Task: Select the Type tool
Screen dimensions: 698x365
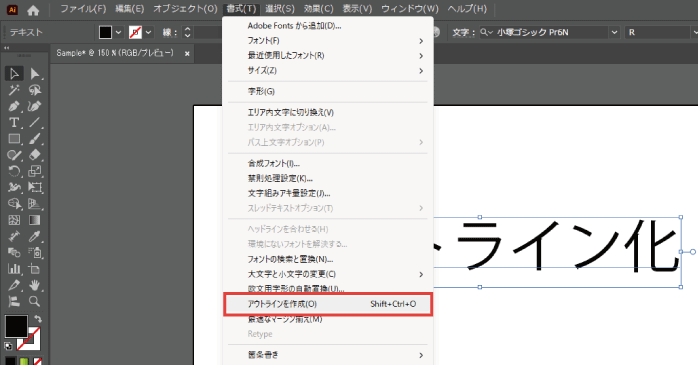Action: point(14,122)
